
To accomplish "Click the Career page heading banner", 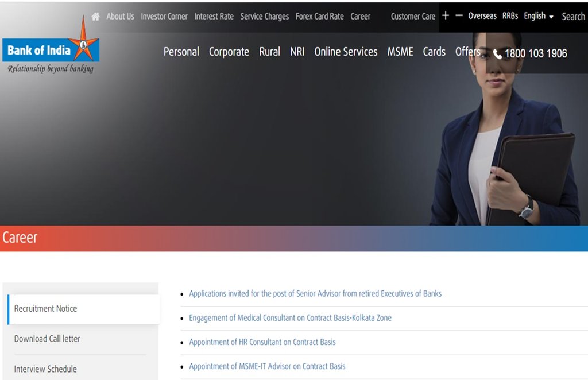I will 294,238.
